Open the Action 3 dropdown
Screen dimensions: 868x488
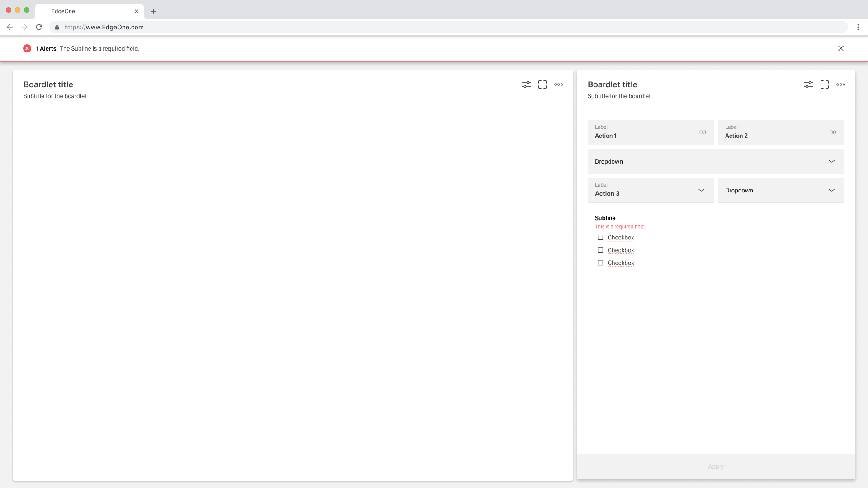coord(651,190)
